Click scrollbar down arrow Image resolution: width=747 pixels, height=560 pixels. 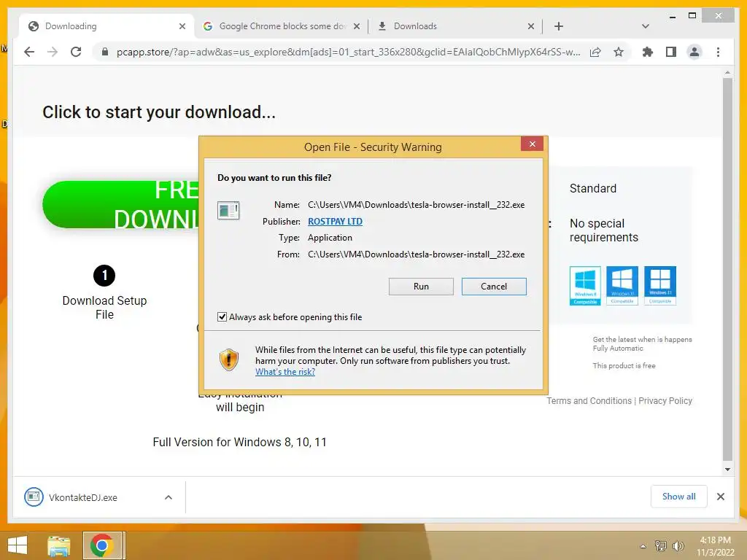[727, 469]
